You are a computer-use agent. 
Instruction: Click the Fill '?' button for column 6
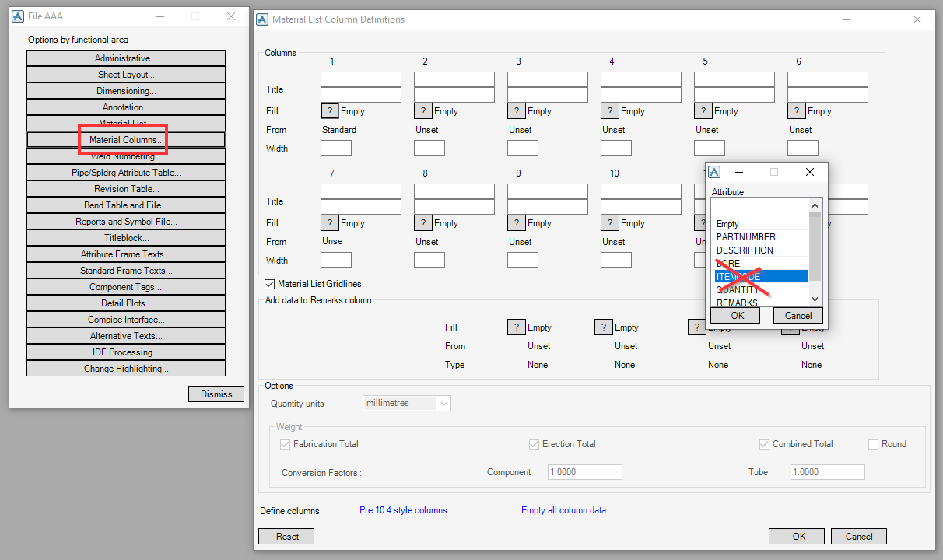point(797,111)
